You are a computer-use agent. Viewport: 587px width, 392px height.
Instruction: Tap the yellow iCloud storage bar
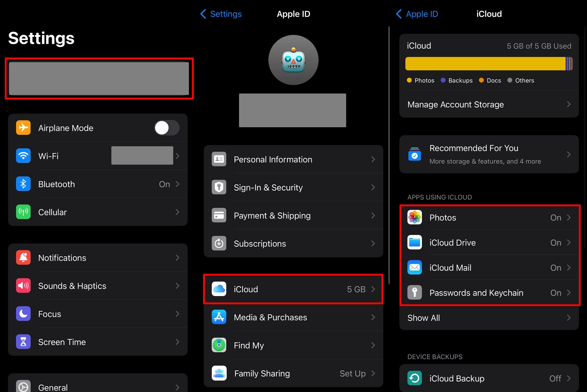(485, 64)
